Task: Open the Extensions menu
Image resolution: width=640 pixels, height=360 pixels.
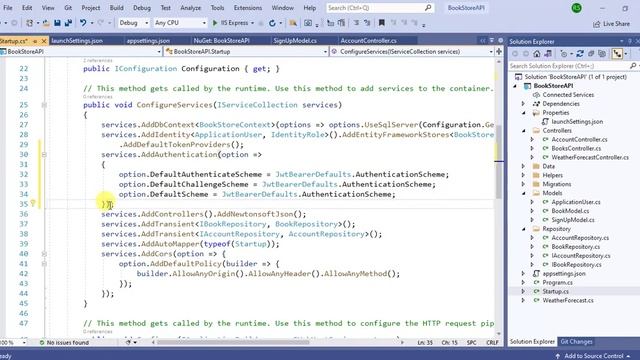Action: point(248,8)
